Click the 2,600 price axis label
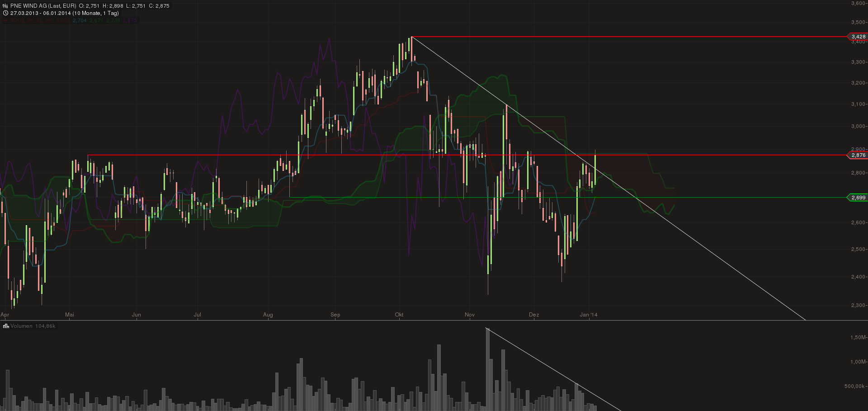The width and height of the screenshot is (868, 411). 858,222
